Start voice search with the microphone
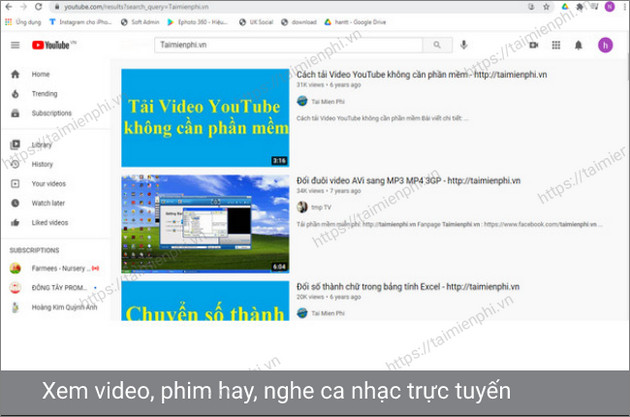This screenshot has width=630, height=417. [x=464, y=45]
